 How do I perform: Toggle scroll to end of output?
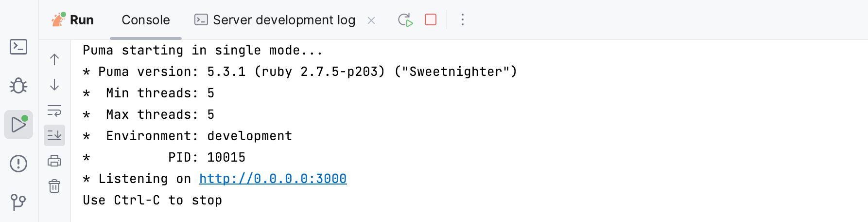point(54,135)
